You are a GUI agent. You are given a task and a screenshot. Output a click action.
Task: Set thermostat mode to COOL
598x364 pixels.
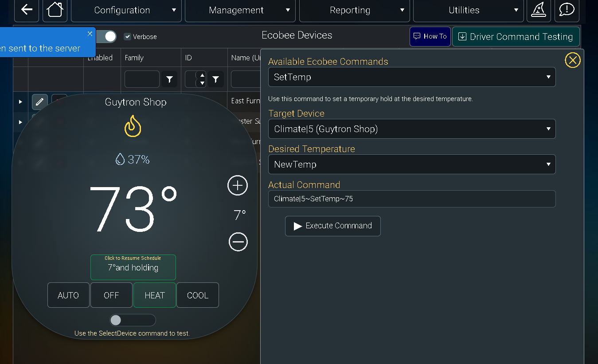tap(198, 295)
